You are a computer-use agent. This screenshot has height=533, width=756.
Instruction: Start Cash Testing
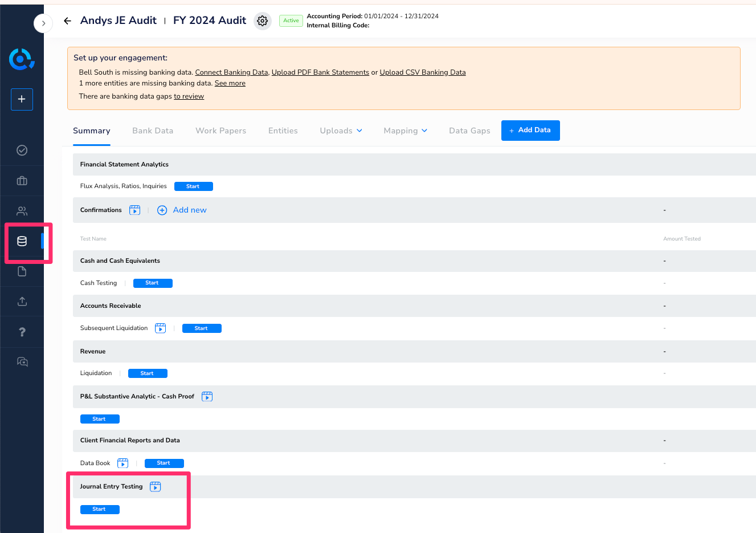(153, 283)
